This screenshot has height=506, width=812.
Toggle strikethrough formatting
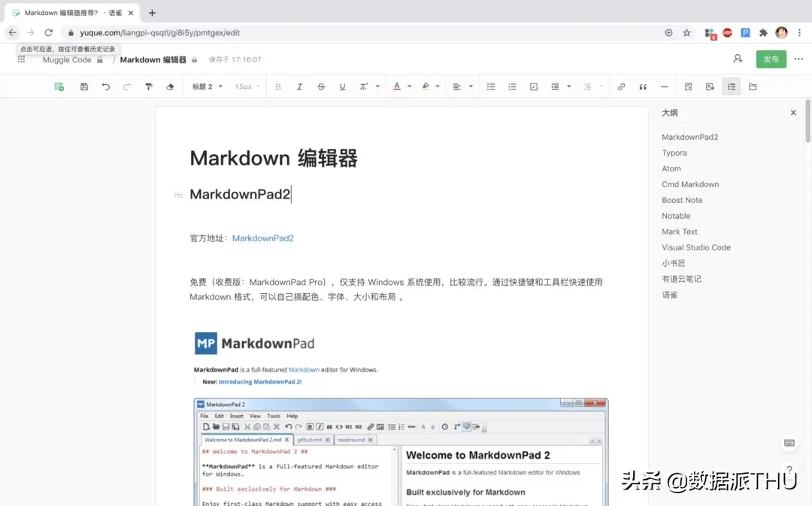click(321, 86)
